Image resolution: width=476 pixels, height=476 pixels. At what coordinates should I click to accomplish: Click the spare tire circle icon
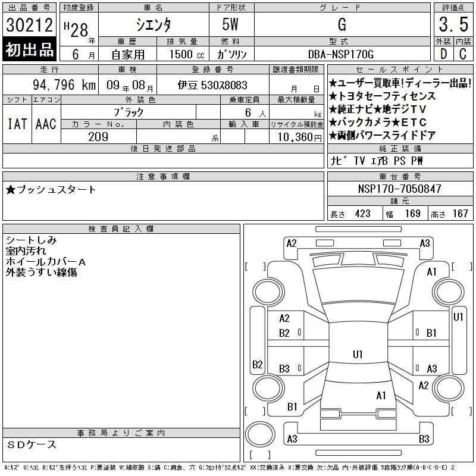[260, 434]
